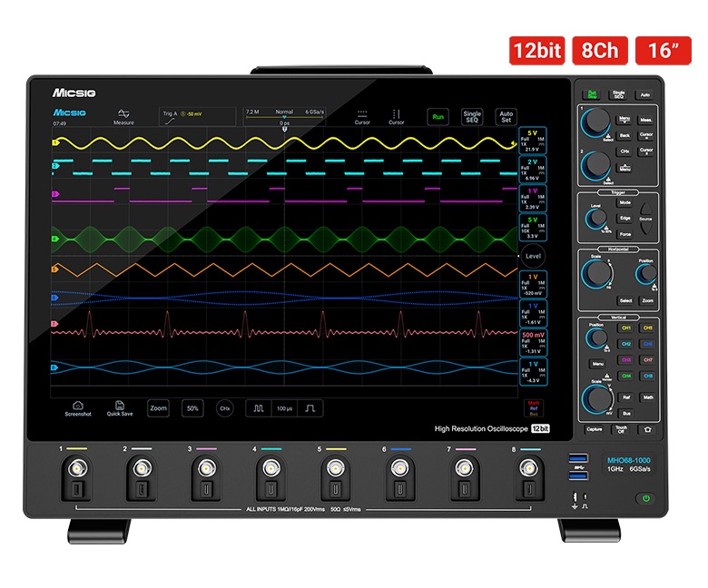Viewport: 708px width, 588px height.
Task: Click the probe compensation terminal near USB ports
Action: pos(580,501)
